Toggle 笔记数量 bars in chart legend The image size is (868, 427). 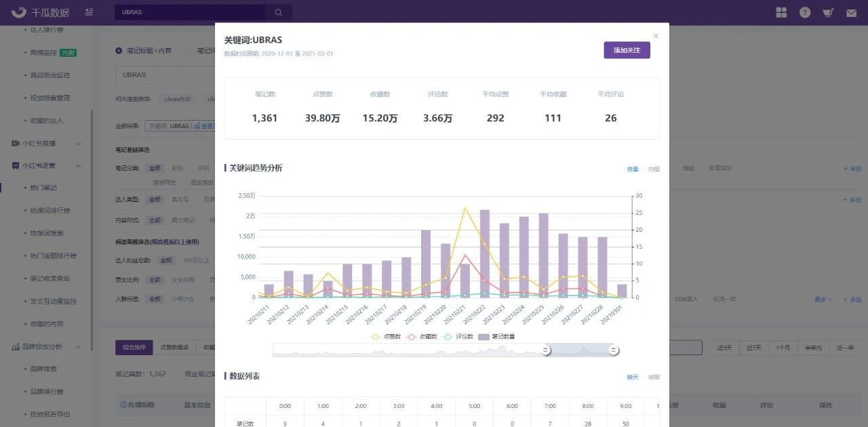click(496, 337)
